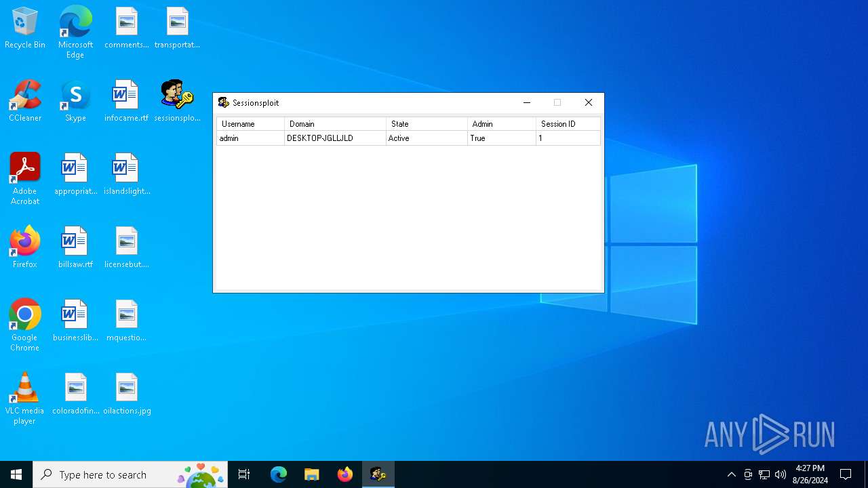This screenshot has height=488, width=868.
Task: Click the Sessionsploit taskbar button
Action: click(378, 474)
